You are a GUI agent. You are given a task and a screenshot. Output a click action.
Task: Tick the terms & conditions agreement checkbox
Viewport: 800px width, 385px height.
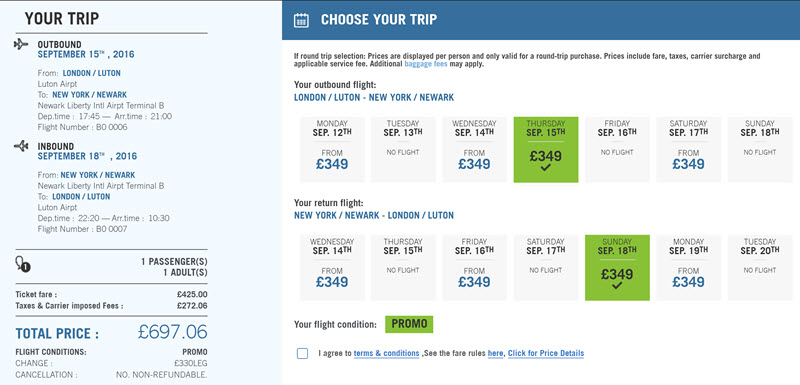(x=302, y=353)
